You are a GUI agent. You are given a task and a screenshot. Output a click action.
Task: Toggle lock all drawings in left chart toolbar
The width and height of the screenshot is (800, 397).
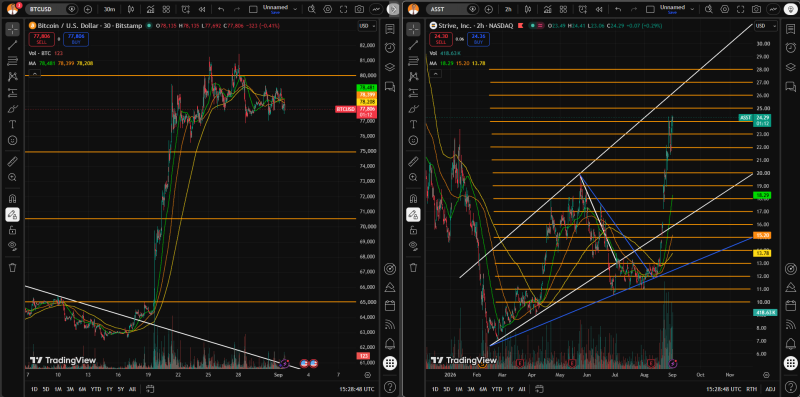[13, 230]
